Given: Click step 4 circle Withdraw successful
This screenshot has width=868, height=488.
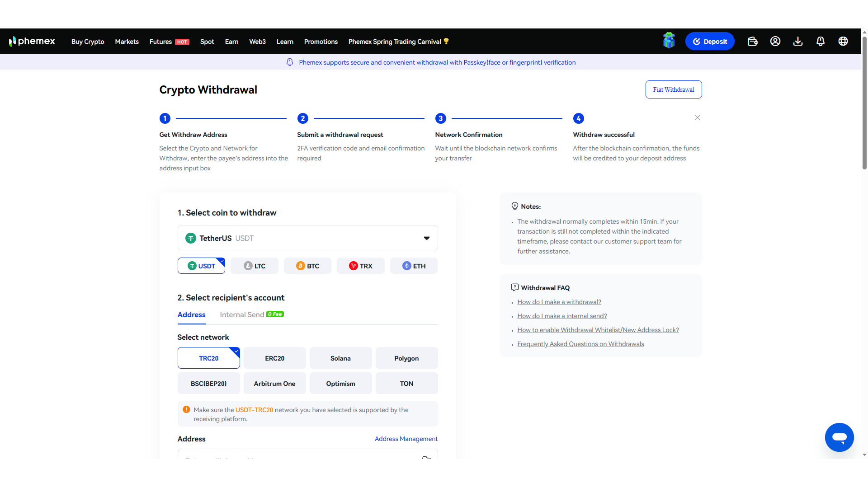Looking at the screenshot, I should (x=578, y=118).
